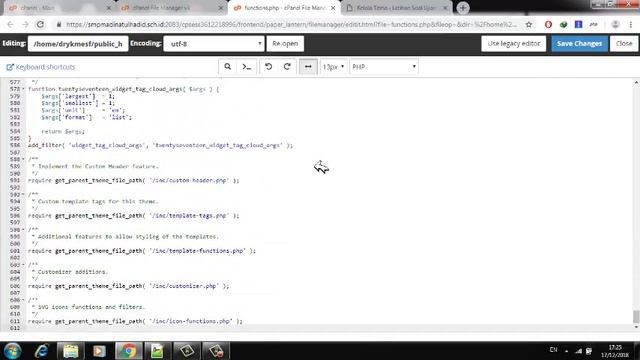The height and width of the screenshot is (360, 640).
Task: Open the Keyboard shortcuts link
Action: (41, 67)
